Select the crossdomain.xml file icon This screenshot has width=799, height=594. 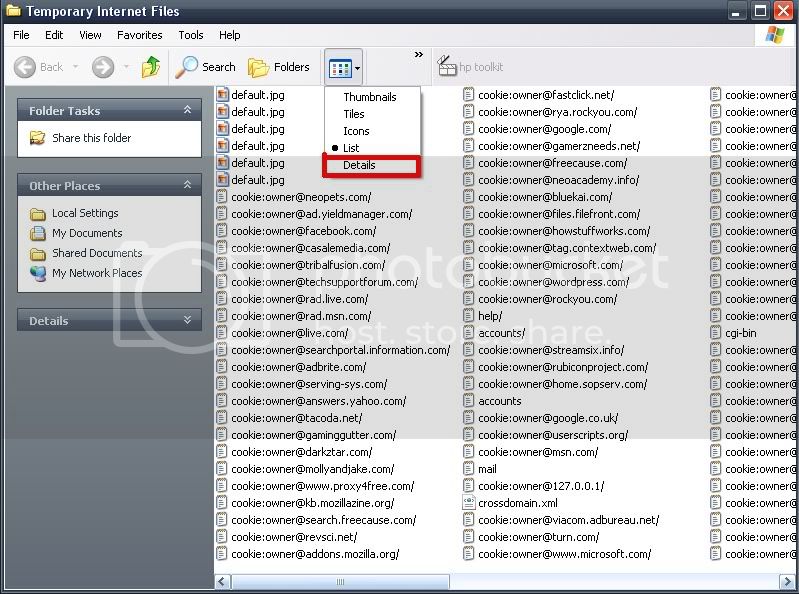coord(469,503)
